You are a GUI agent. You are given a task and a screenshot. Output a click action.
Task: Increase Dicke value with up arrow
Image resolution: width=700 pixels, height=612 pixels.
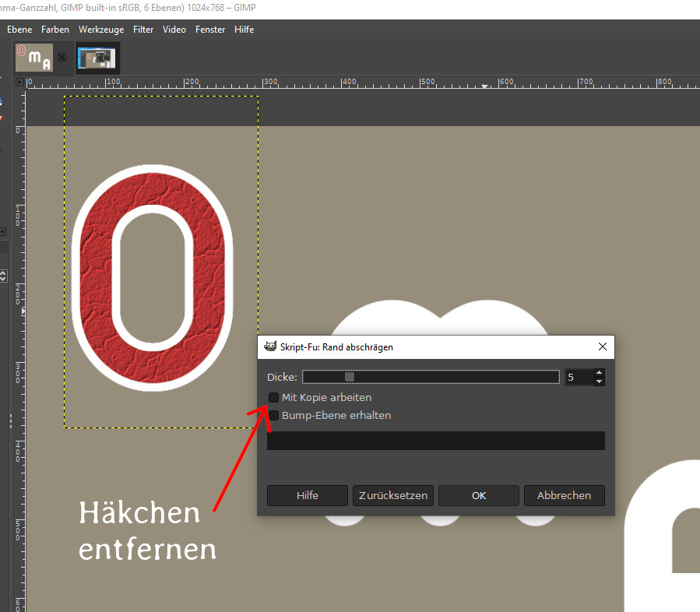[x=598, y=373]
